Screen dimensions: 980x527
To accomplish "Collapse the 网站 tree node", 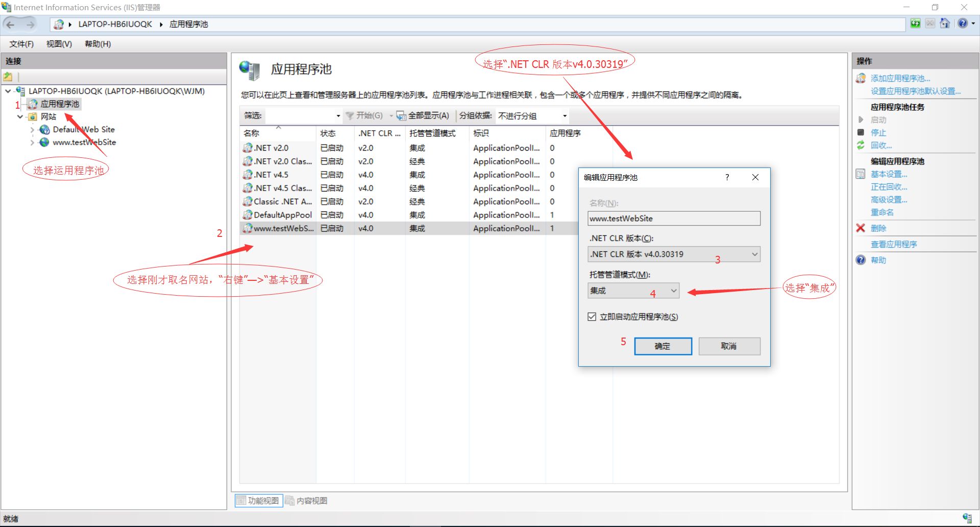I will coord(20,116).
